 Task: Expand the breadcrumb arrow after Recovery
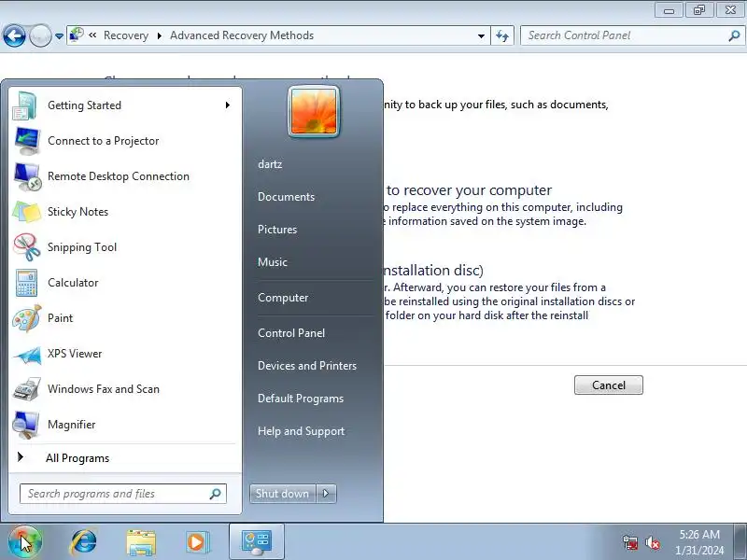[160, 35]
